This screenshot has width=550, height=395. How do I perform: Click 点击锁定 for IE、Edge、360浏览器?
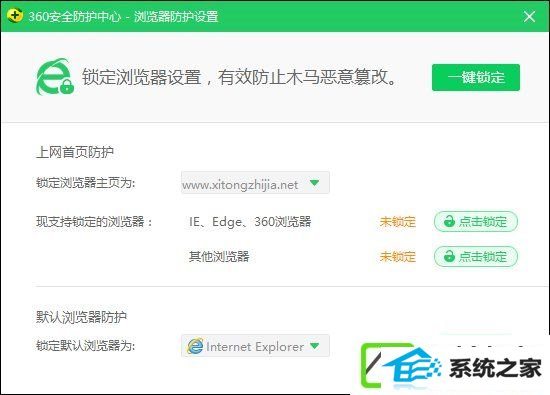pos(476,222)
